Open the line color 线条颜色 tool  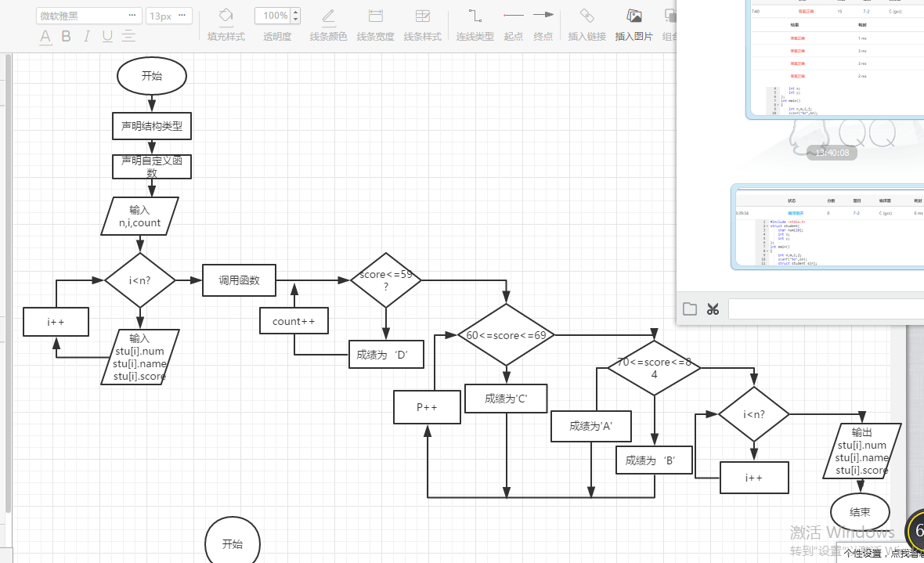click(328, 25)
